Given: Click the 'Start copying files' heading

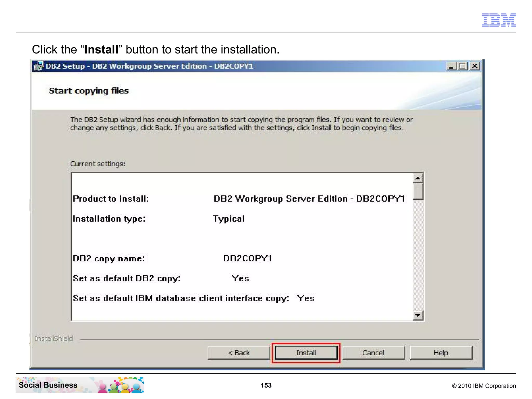Looking at the screenshot, I should 89,91.
